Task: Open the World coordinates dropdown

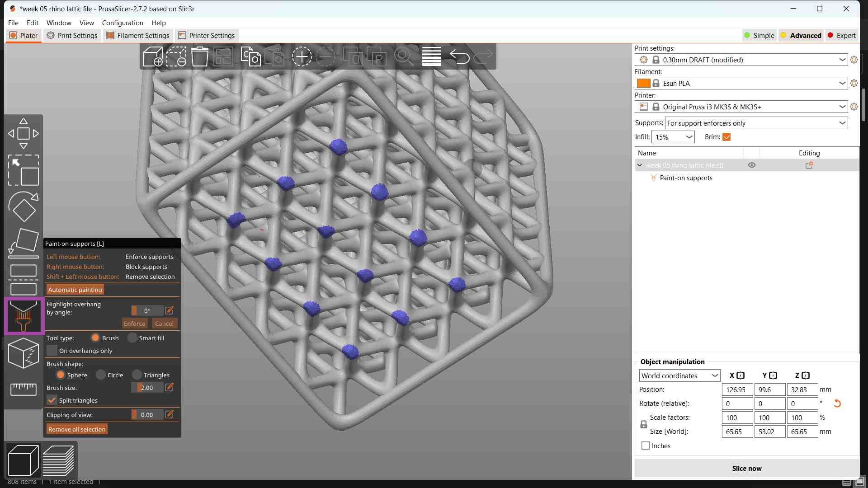Action: (679, 376)
